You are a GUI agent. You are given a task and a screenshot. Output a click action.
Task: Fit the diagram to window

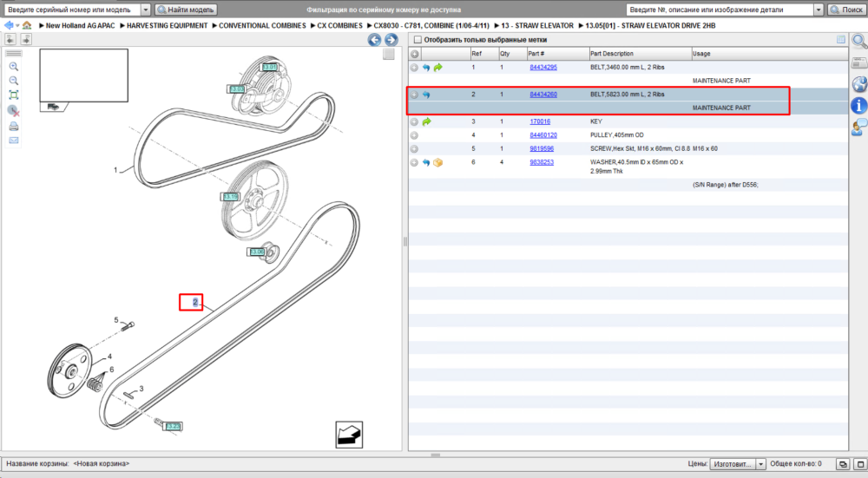(14, 95)
